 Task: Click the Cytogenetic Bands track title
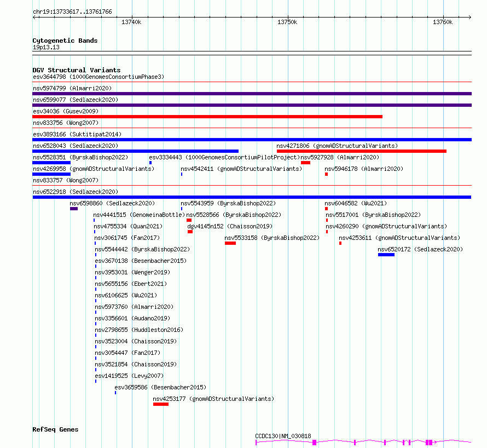tap(65, 41)
